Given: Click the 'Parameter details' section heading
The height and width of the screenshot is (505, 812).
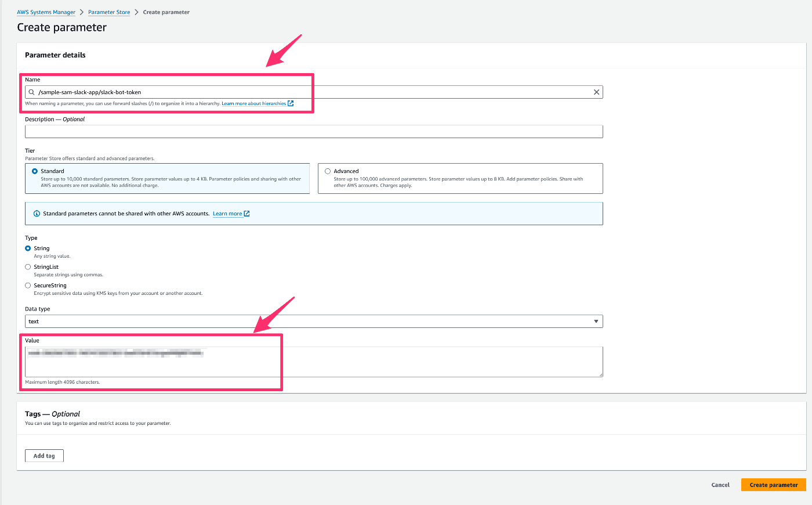Looking at the screenshot, I should [55, 55].
